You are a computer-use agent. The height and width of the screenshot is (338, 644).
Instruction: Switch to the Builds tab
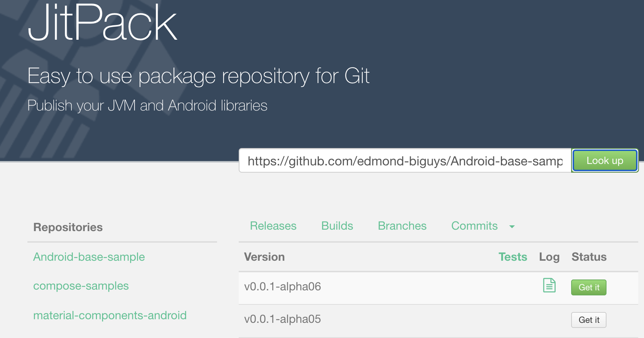[x=337, y=226]
